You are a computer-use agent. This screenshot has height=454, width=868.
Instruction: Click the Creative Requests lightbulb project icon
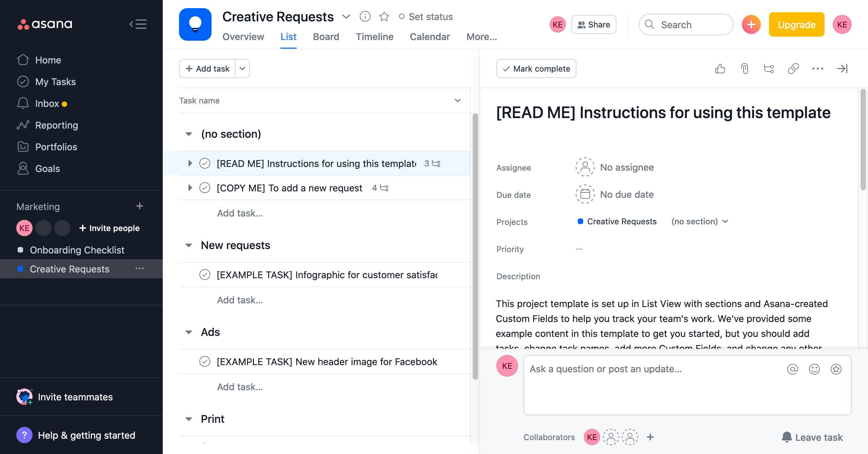[x=195, y=24]
